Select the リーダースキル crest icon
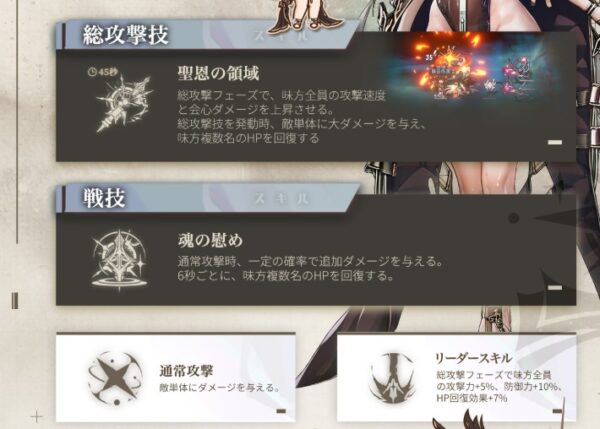This screenshot has height=429, width=600. [393, 379]
